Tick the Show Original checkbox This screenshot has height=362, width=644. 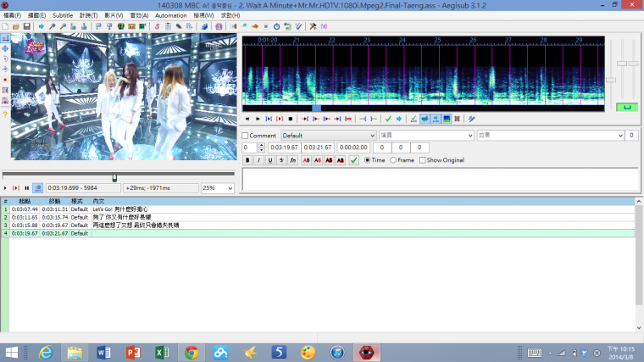[422, 160]
